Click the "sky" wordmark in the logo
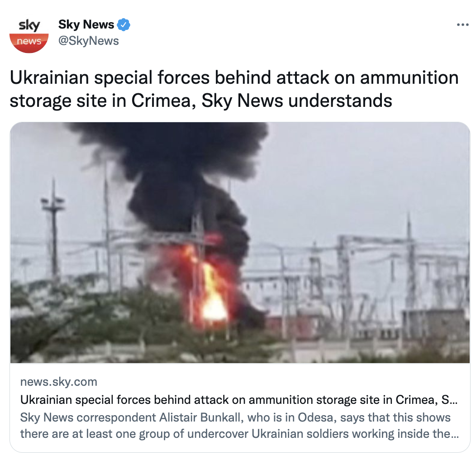Image resolution: width=476 pixels, height=460 pixels. point(29,25)
